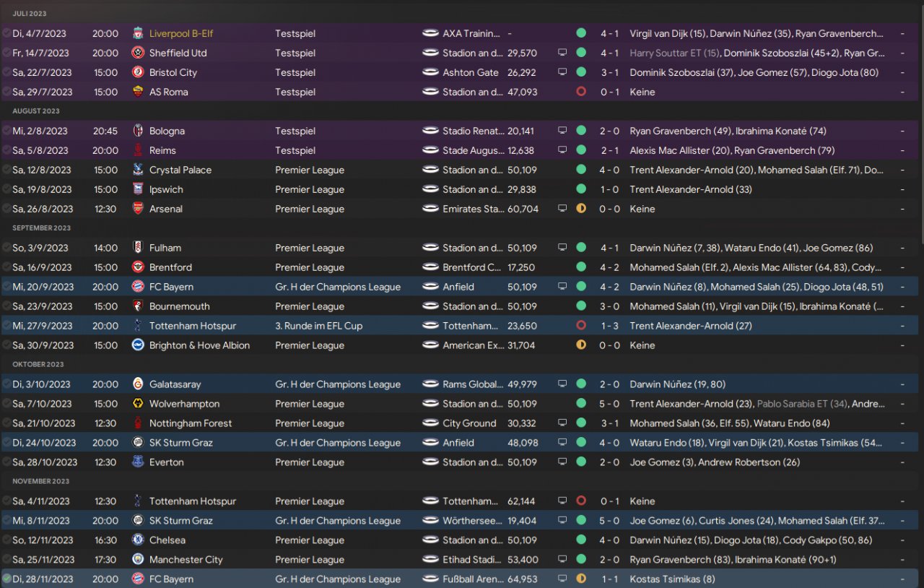The height and width of the screenshot is (588, 924).
Task: Open the Liverpool B-Elf team link
Action: 181,33
